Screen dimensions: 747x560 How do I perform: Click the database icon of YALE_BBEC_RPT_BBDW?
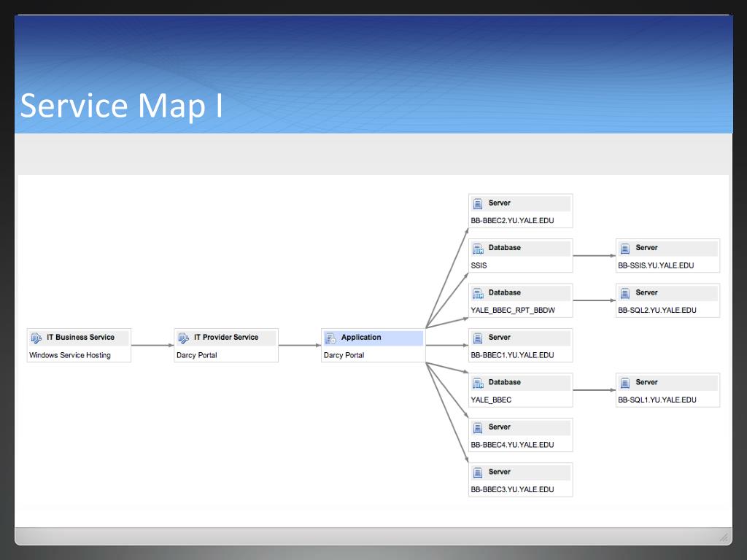coord(478,293)
